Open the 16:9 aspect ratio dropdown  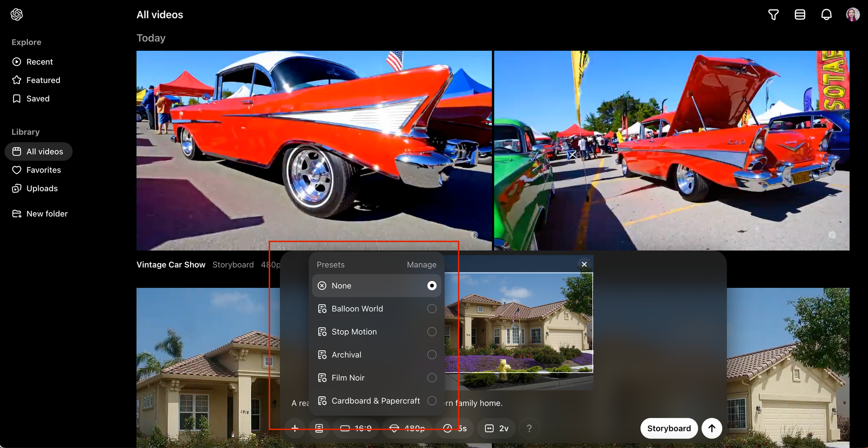coord(356,428)
